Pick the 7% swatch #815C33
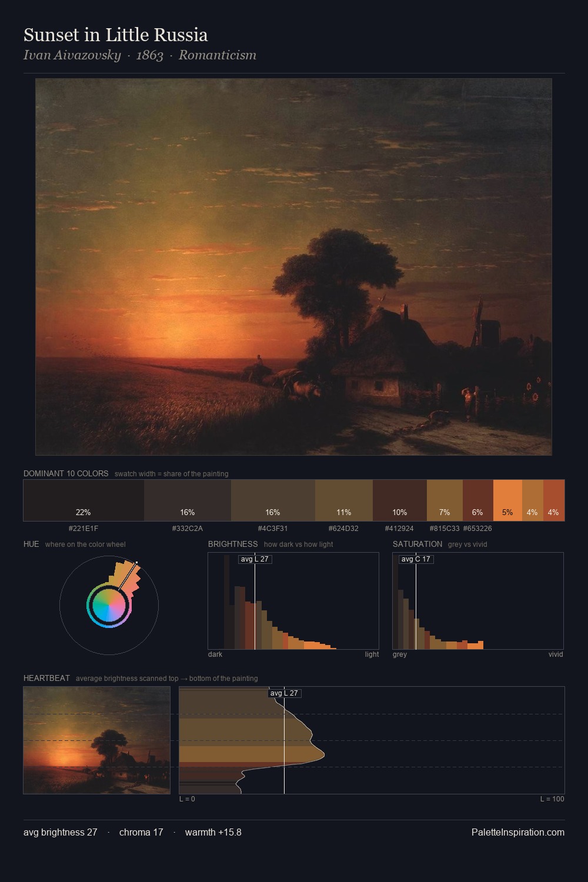 tap(445, 500)
